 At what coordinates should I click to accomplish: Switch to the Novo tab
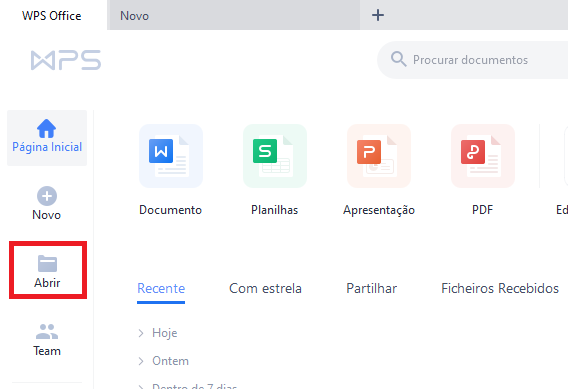tap(234, 16)
